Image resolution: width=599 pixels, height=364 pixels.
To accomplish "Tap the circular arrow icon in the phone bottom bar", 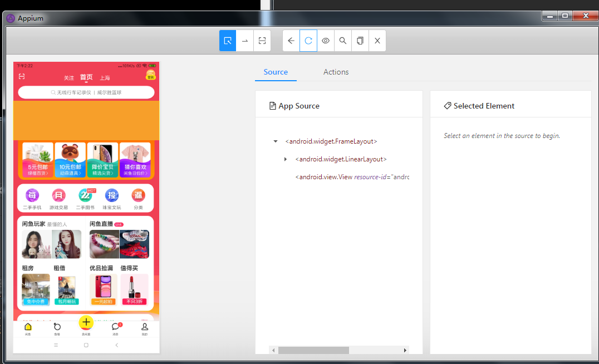I will (x=57, y=327).
